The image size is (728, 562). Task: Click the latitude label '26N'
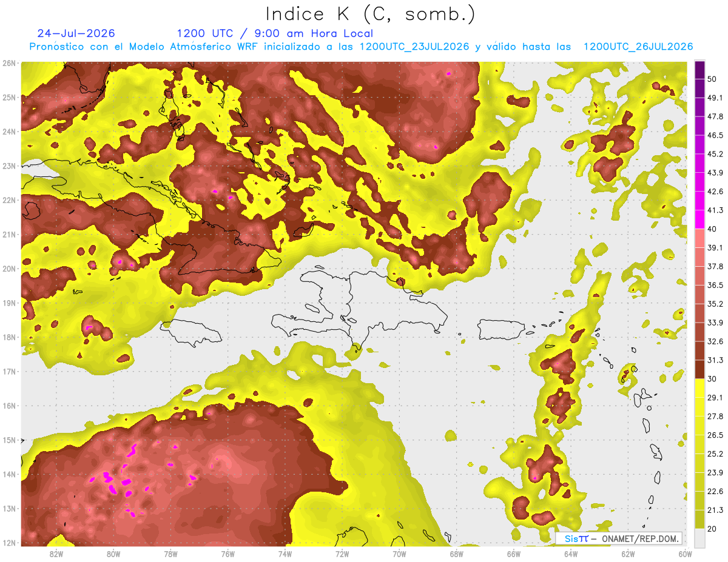9,63
